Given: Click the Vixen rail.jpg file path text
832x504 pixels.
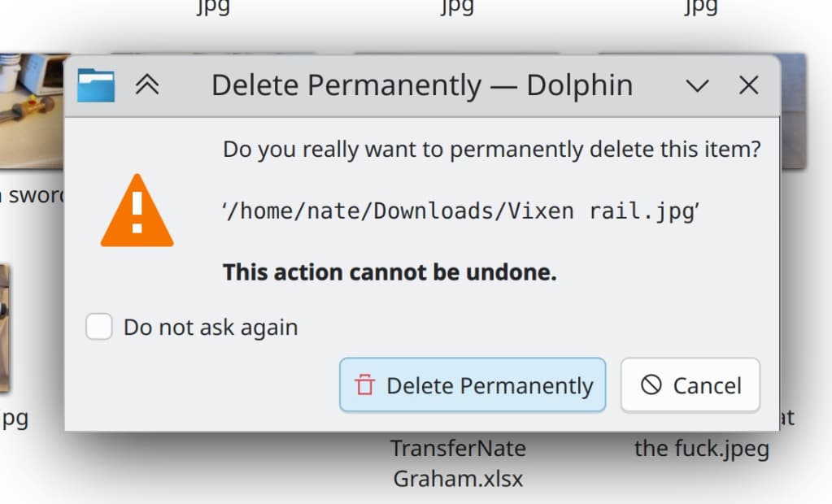Looking at the screenshot, I should [460, 211].
